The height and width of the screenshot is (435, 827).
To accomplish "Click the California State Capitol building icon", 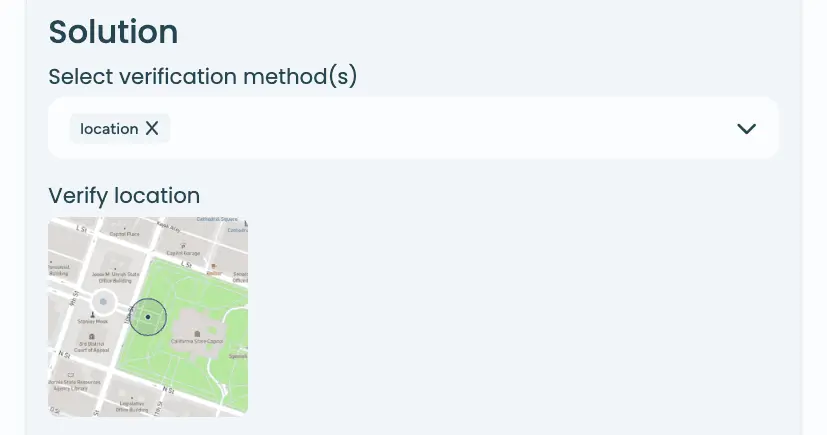I will point(197,333).
